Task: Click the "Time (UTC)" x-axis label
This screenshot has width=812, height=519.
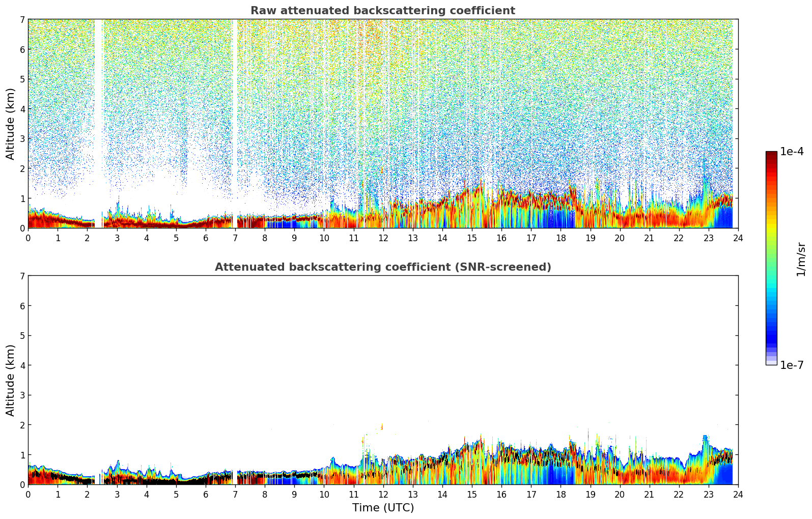Action: pyautogui.click(x=383, y=508)
